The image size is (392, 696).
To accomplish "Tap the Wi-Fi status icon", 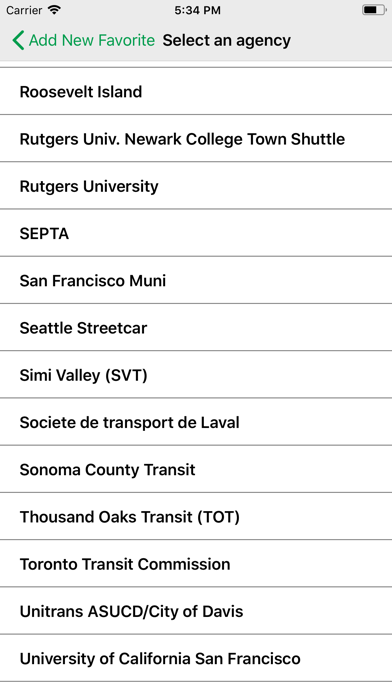I will click(x=55, y=10).
